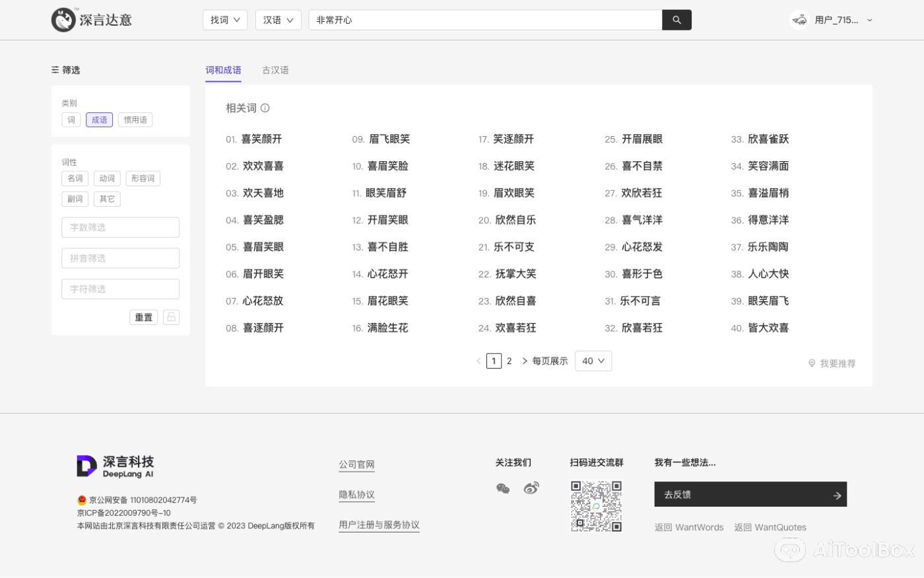Click the 去反馈 feedback button
Image resolution: width=924 pixels, height=578 pixels.
(x=750, y=494)
